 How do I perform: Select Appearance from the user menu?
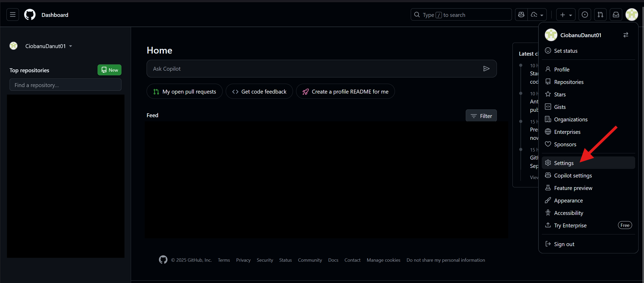coord(568,200)
